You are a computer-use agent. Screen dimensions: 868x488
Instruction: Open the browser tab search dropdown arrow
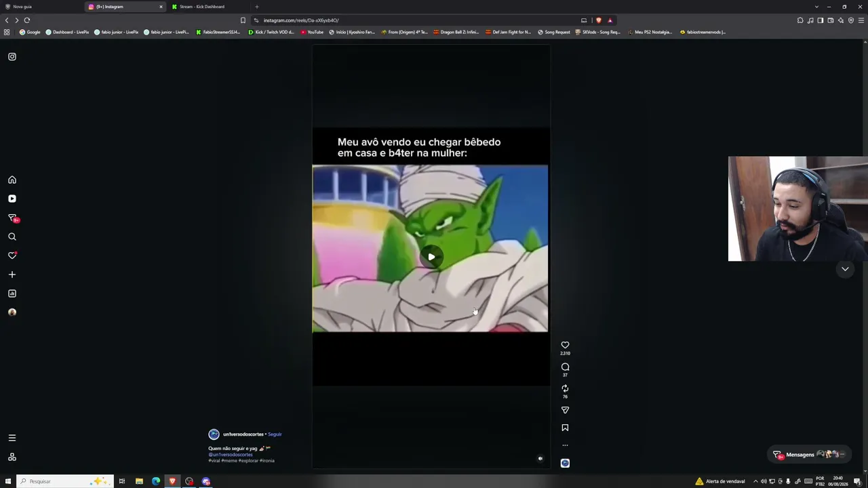click(816, 7)
